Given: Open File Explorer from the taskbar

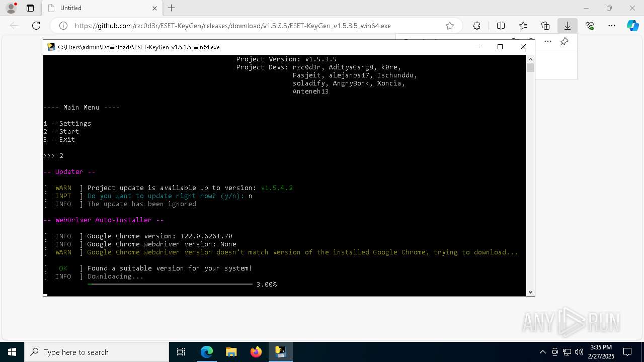Looking at the screenshot, I should tap(231, 352).
